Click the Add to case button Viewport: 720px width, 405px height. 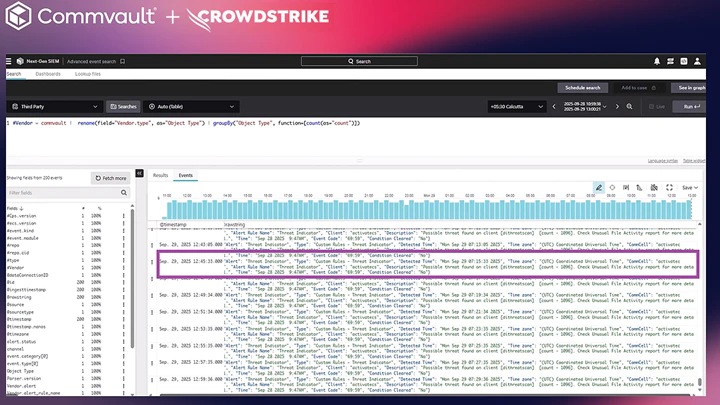pyautogui.click(x=638, y=88)
